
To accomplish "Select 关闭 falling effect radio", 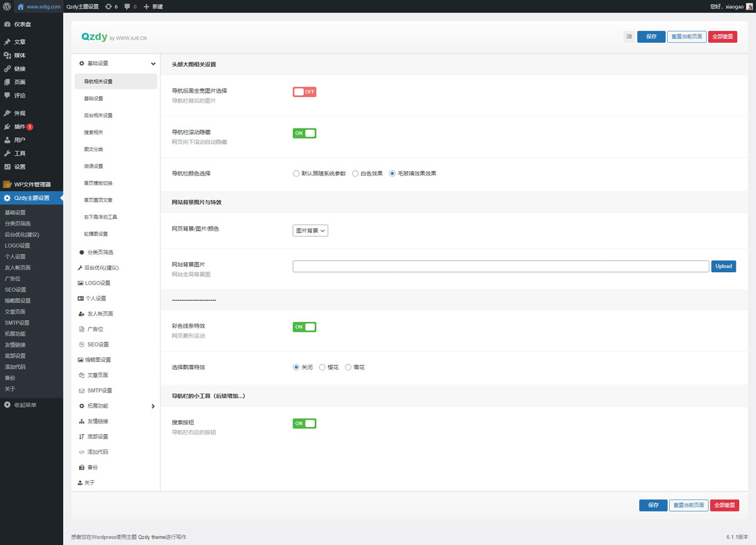I will click(x=296, y=367).
